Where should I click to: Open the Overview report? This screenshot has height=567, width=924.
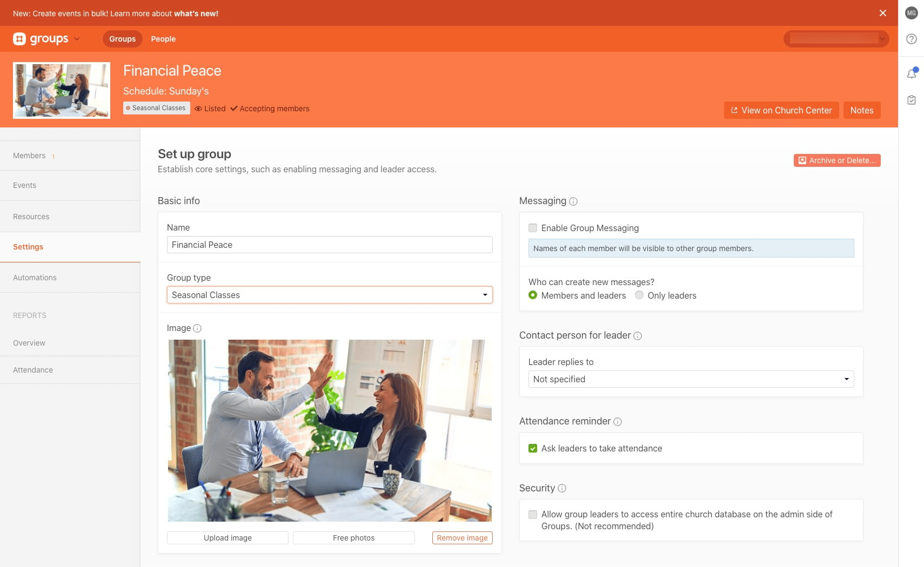point(70,343)
